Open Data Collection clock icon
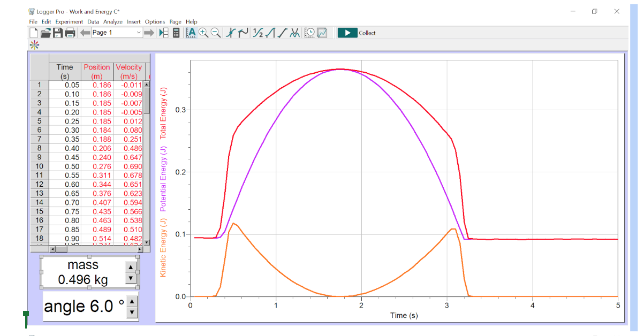The width and height of the screenshot is (644, 336). point(309,33)
